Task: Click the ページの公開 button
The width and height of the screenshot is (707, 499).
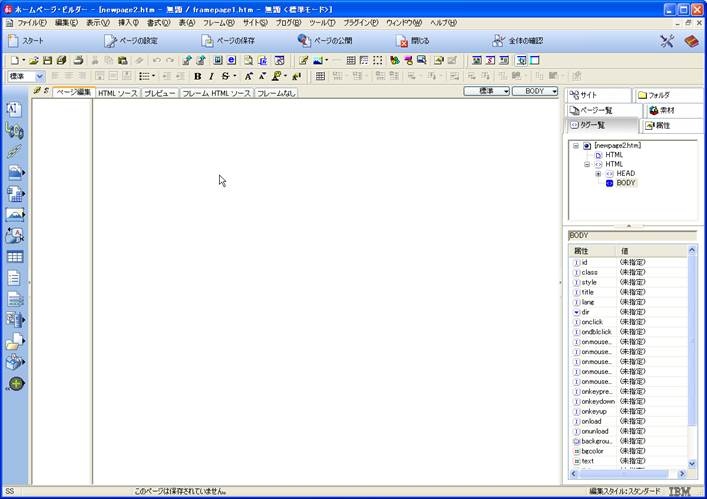Action: 326,41
